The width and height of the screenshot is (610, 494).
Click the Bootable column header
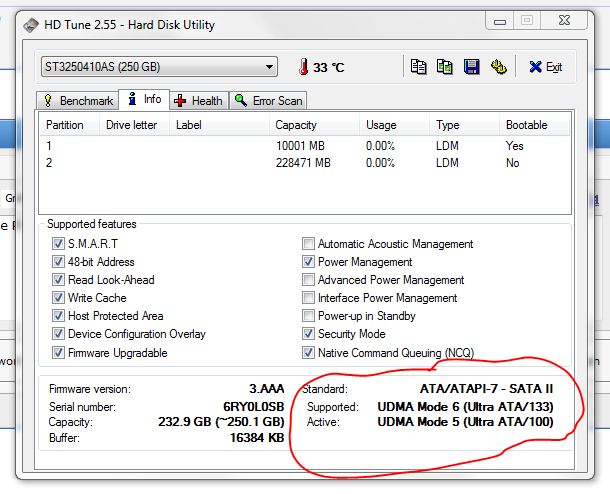click(x=535, y=125)
